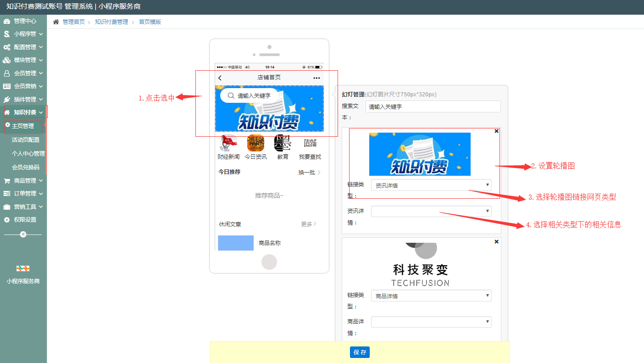Remove the 知识付费 slide with its X
Image resolution: width=644 pixels, height=363 pixels.
tap(496, 131)
